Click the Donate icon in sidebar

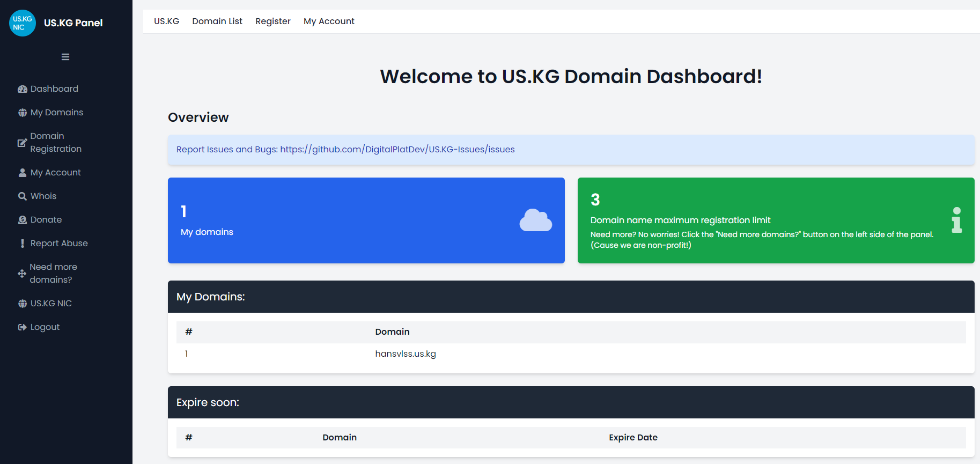tap(23, 220)
